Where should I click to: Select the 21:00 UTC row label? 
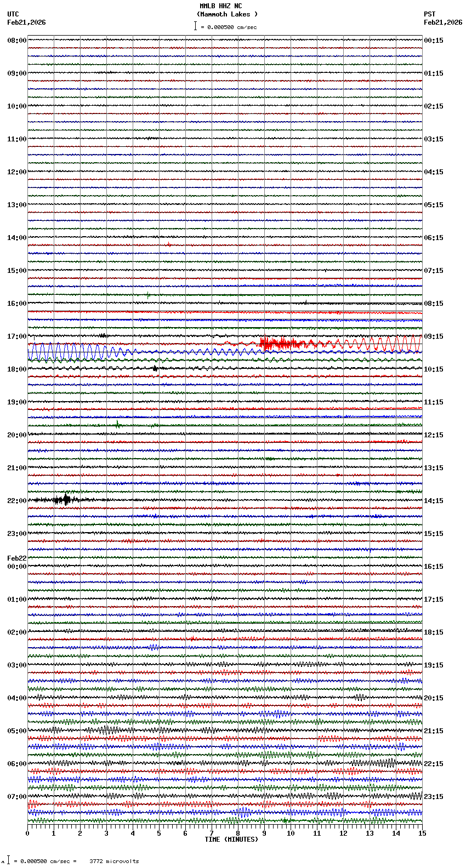(x=17, y=468)
